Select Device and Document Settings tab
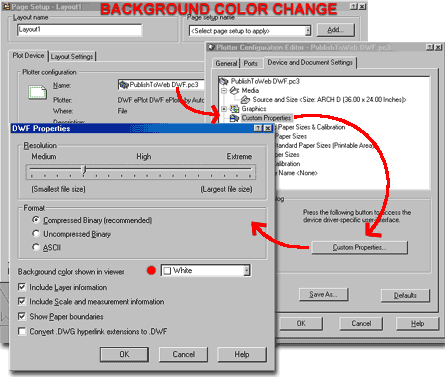The width and height of the screenshot is (445, 377). coord(310,62)
